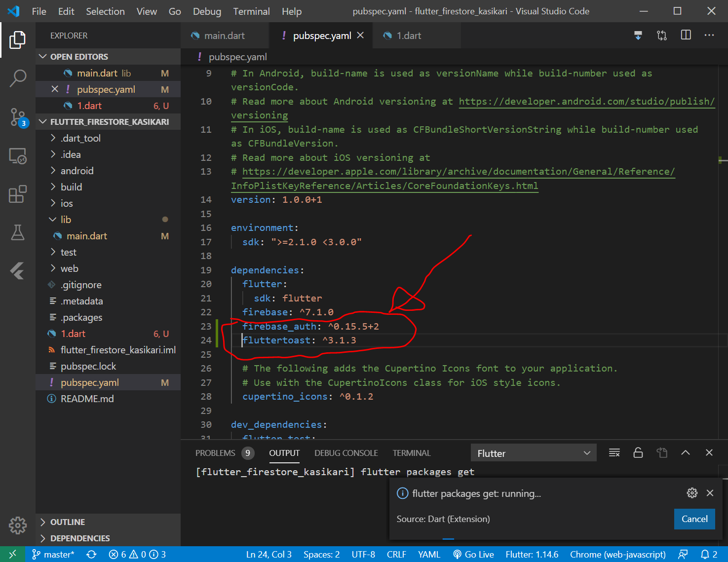Expand the Outline section
Image resolution: width=728 pixels, height=562 pixels.
(x=108, y=522)
